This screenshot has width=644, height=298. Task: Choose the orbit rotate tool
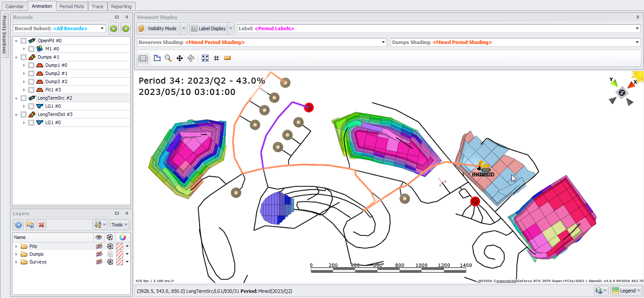point(191,58)
